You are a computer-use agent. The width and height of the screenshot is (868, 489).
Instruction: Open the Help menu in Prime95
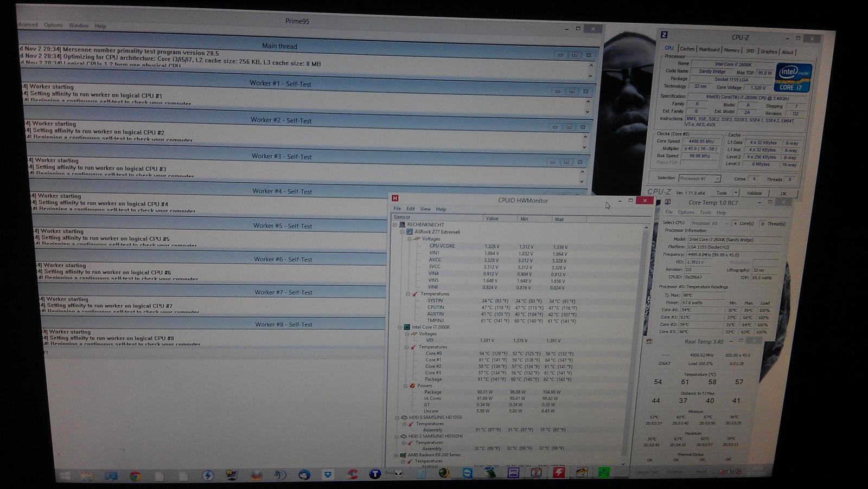tap(100, 26)
